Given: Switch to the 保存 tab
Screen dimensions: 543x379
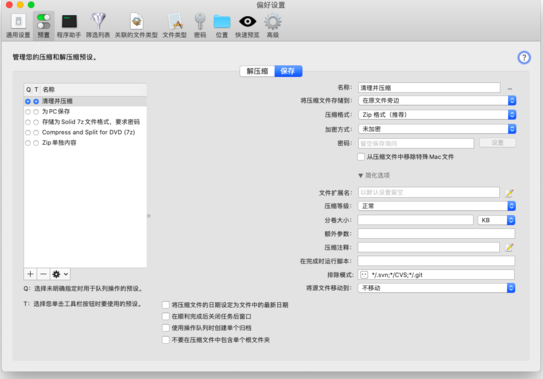Looking at the screenshot, I should click(x=288, y=71).
